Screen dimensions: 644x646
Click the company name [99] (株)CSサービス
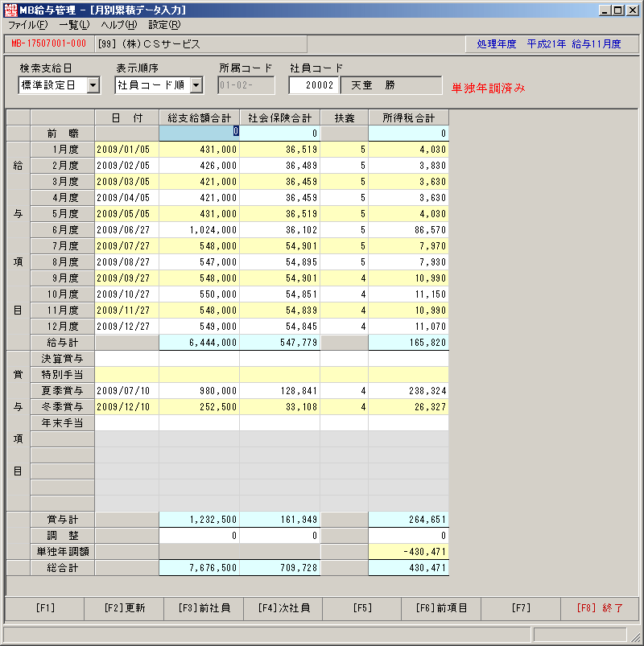(148, 43)
